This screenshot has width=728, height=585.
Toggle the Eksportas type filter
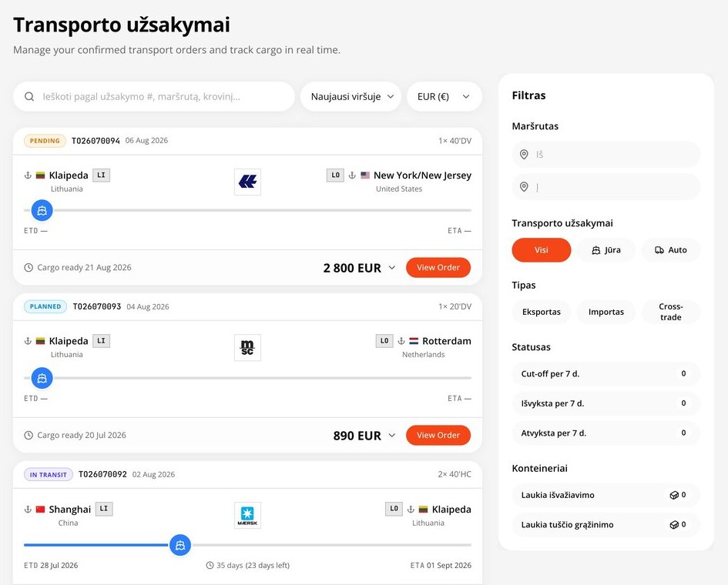542,313
